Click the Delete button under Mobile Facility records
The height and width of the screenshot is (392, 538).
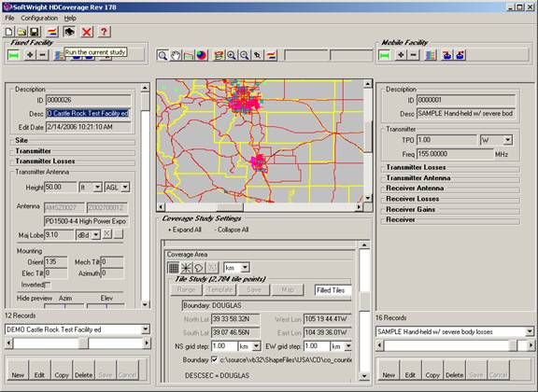[454, 371]
